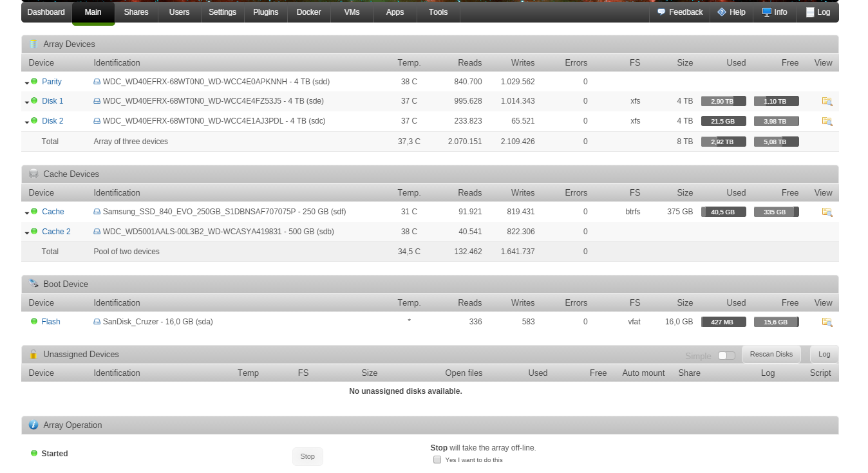
Task: Expand the Cache 2 dropdown arrow
Action: pyautogui.click(x=27, y=233)
